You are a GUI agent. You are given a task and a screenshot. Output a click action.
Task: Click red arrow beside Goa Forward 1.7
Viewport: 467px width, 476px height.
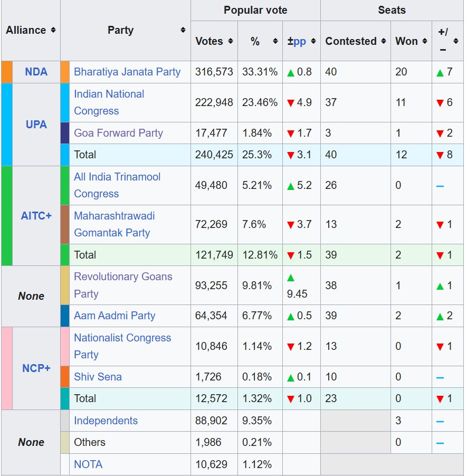pos(291,134)
